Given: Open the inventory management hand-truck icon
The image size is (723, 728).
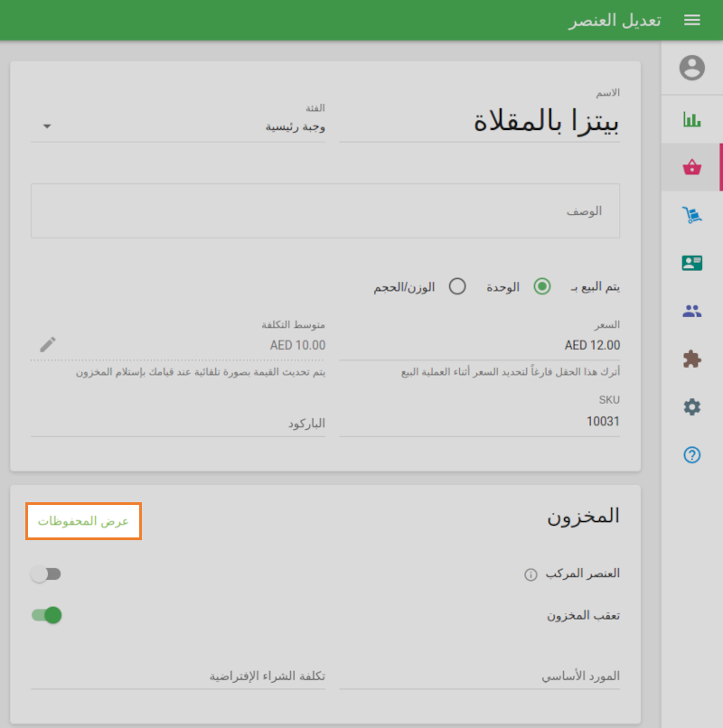Looking at the screenshot, I should pyautogui.click(x=692, y=215).
